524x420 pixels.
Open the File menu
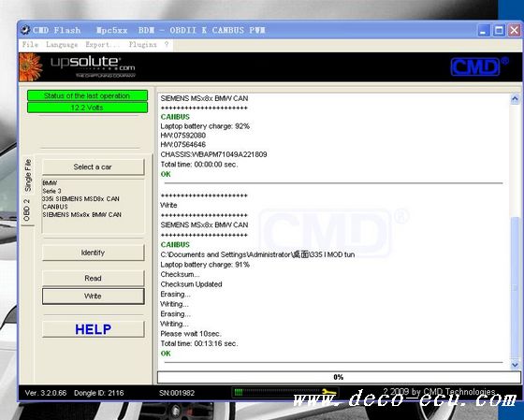[30, 45]
